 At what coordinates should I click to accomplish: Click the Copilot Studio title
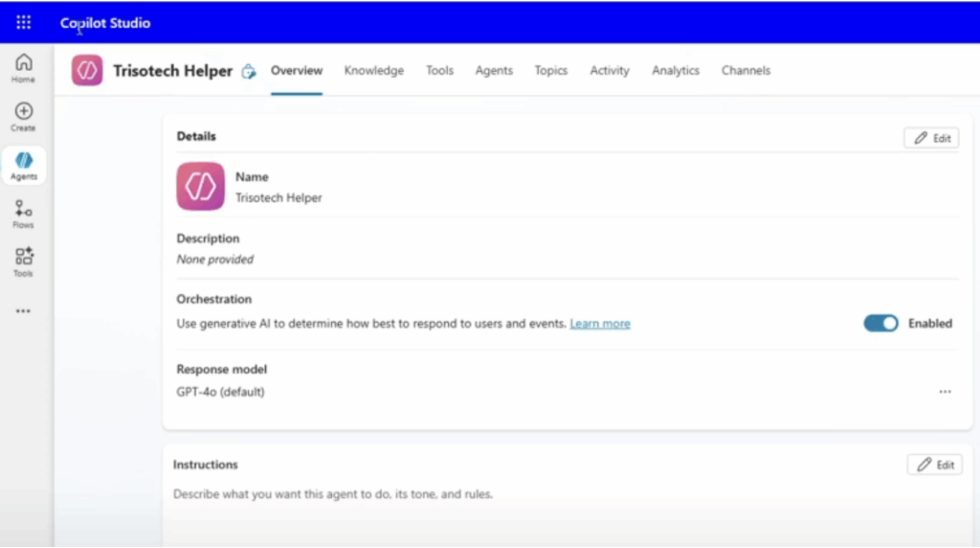pyautogui.click(x=105, y=23)
